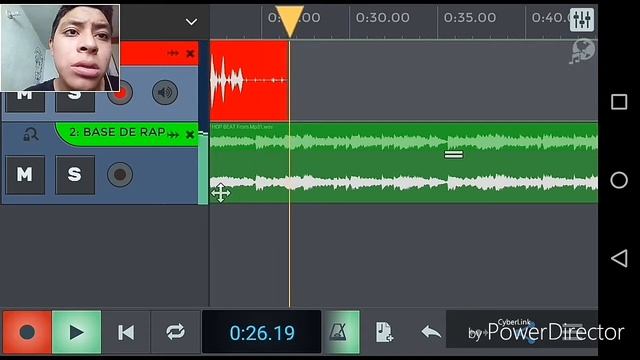This screenshot has height=360, width=640.
Task: Tap the import audio file icon
Action: pos(384,332)
